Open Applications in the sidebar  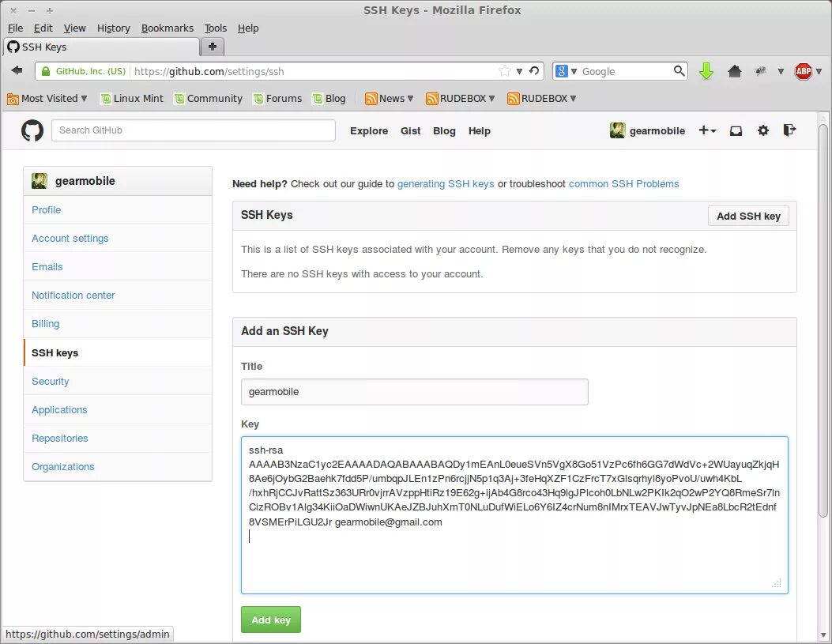click(118, 409)
